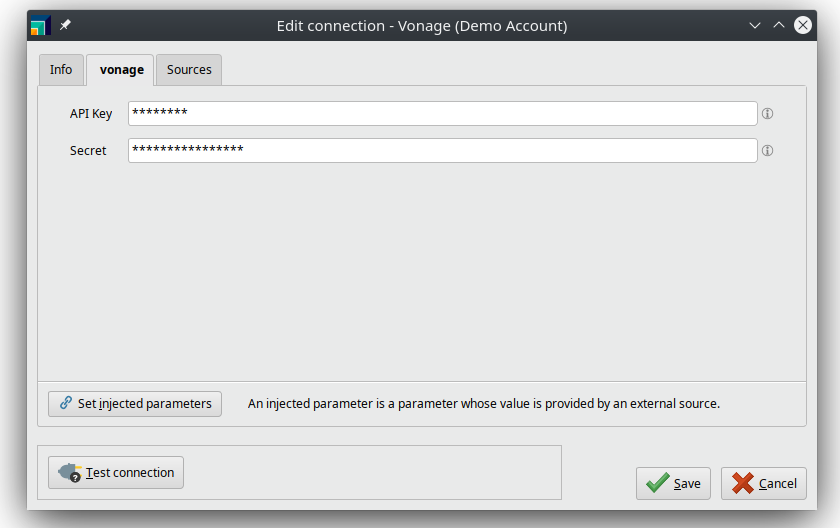Click the chain link icon for injected parameters
The width and height of the screenshot is (840, 528).
(66, 403)
